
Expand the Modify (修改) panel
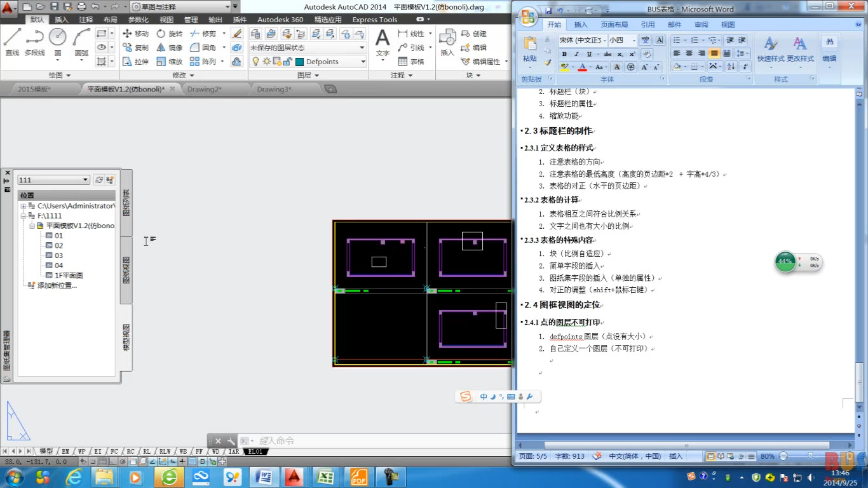(184, 75)
